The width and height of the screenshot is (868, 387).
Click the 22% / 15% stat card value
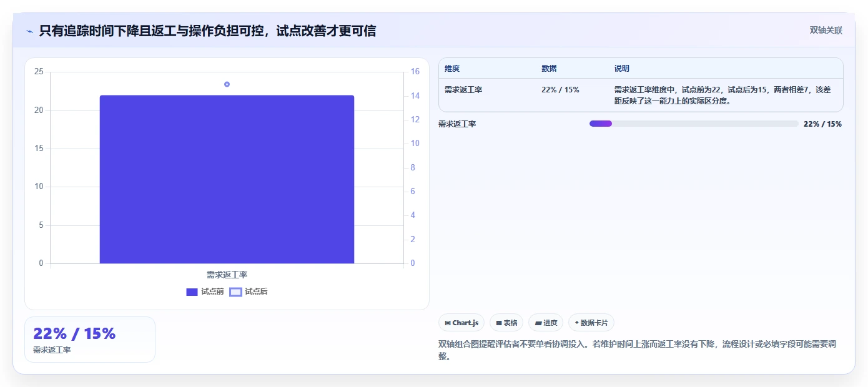(74, 334)
